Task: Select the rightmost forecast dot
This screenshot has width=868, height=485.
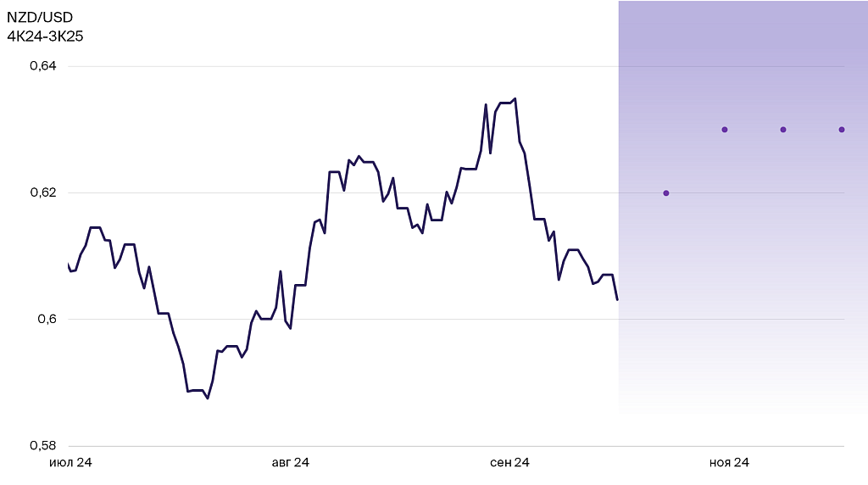Action: 842,130
